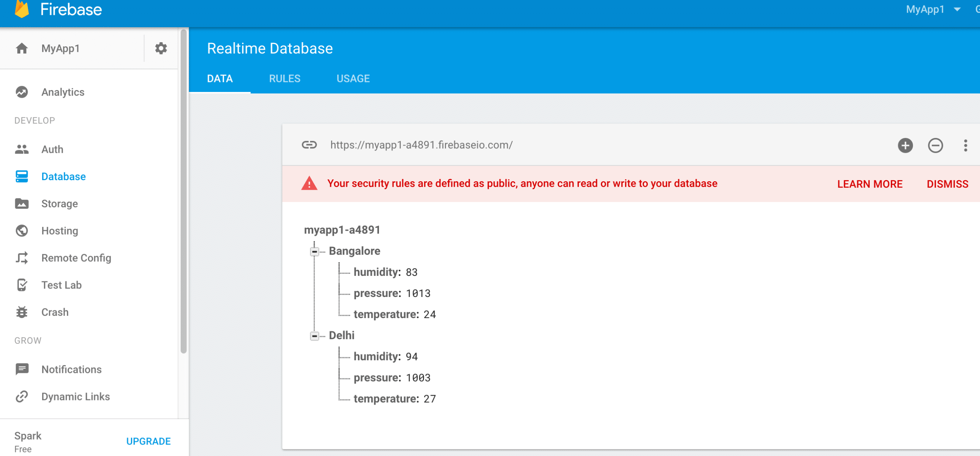This screenshot has height=456, width=980.
Task: Click the Crash bug icon
Action: pyautogui.click(x=22, y=312)
